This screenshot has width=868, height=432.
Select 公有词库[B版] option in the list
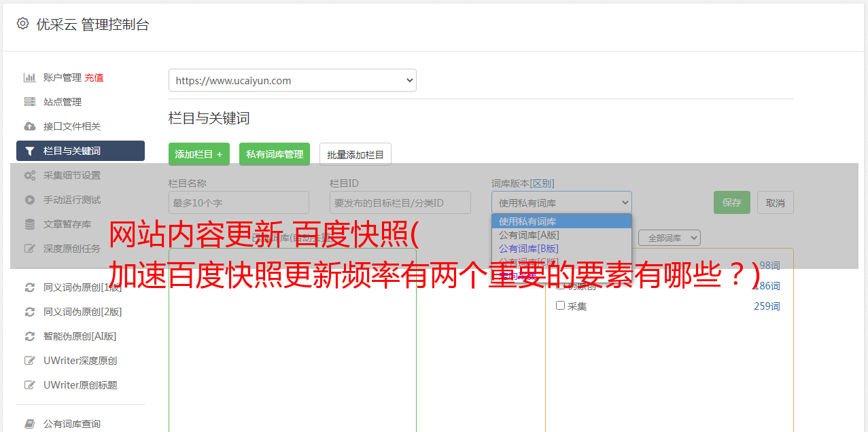tap(529, 249)
